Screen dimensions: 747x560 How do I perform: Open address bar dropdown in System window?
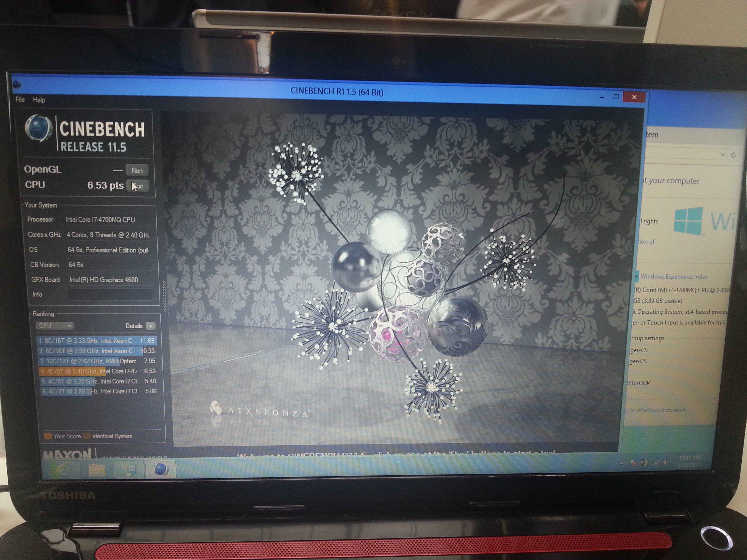pyautogui.click(x=723, y=155)
